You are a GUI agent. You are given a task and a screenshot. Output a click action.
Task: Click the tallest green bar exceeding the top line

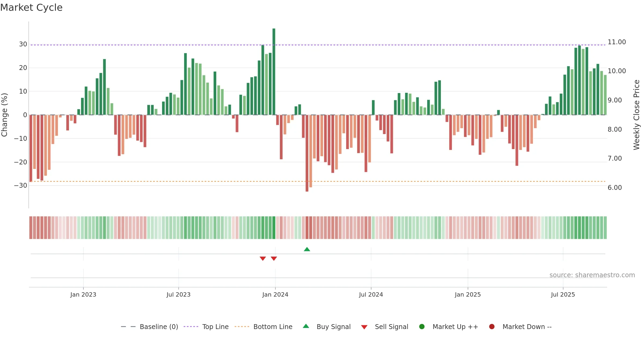click(x=274, y=72)
